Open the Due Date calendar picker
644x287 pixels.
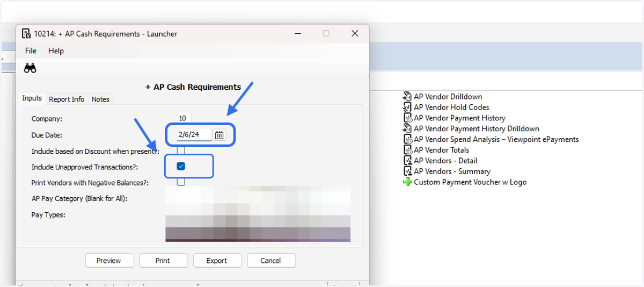(219, 135)
